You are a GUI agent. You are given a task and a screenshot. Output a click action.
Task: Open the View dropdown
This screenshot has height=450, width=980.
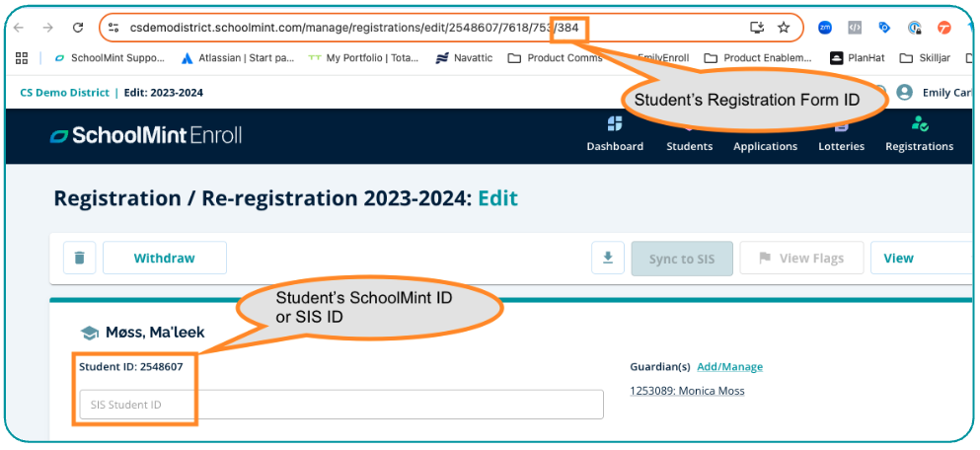click(x=918, y=258)
